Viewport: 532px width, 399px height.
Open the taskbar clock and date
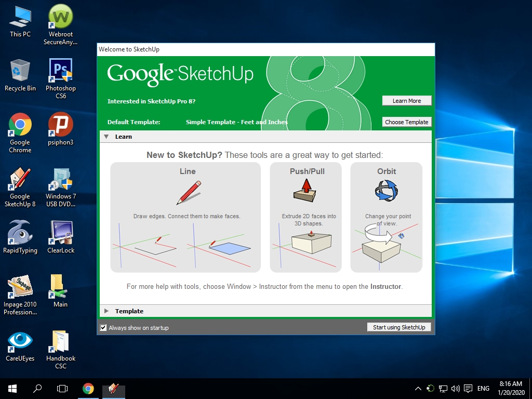(x=511, y=389)
